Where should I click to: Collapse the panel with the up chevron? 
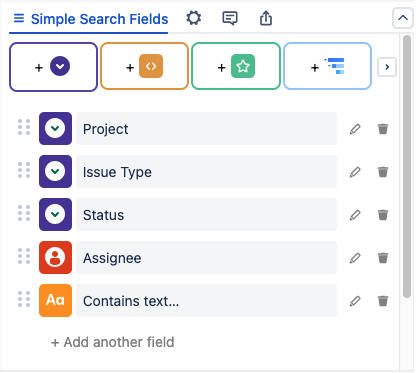403,18
